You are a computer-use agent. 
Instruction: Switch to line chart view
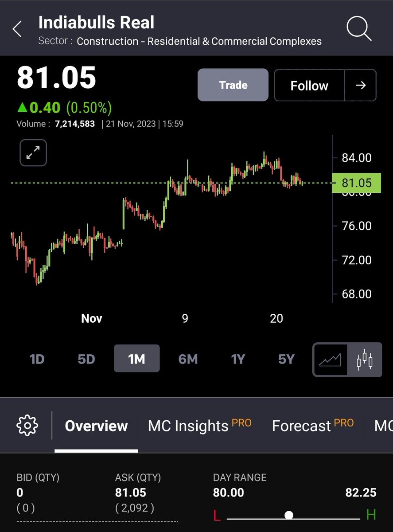coord(330,360)
